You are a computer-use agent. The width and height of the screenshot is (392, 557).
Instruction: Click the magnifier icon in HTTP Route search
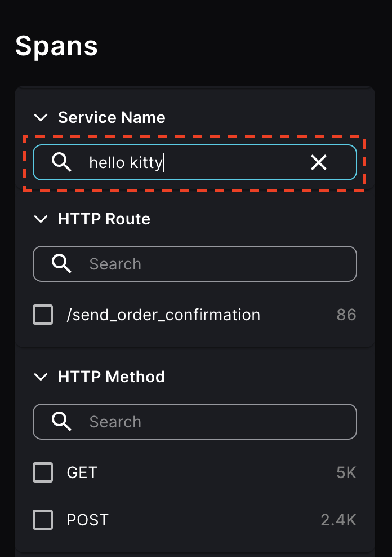[62, 263]
